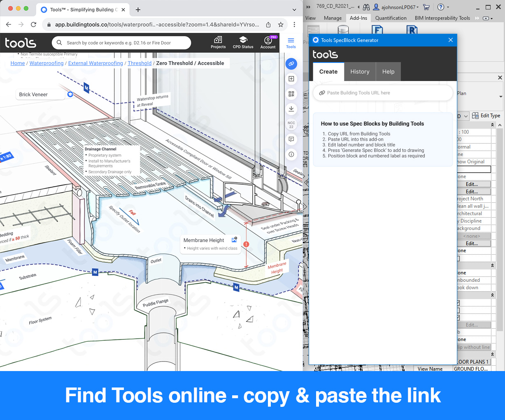The width and height of the screenshot is (505, 420).
Task: Open the ribbon display options dropdown in Revit
Action: pyautogui.click(x=488, y=18)
